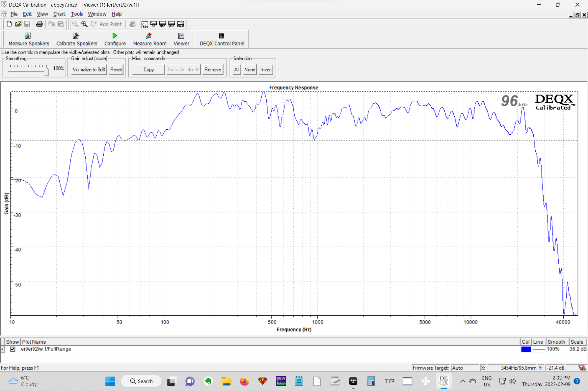
Task: Click the Remove plot button
Action: (x=213, y=69)
